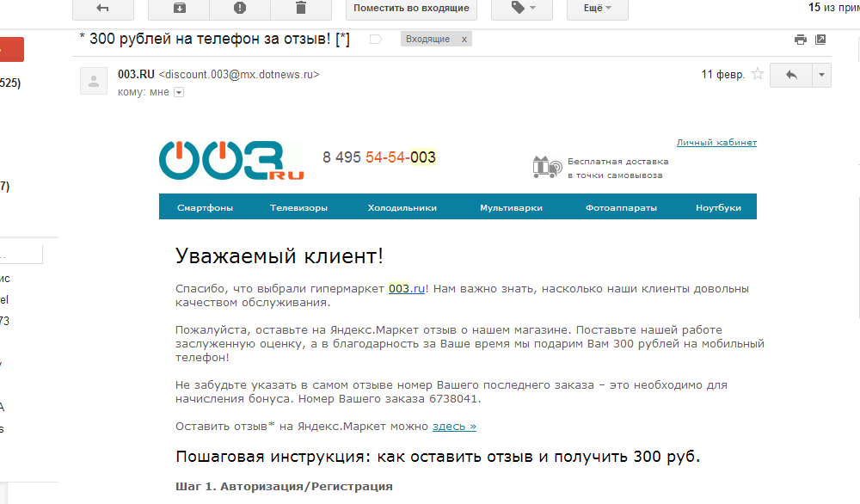
Task: Report the email as spam
Action: point(240,9)
